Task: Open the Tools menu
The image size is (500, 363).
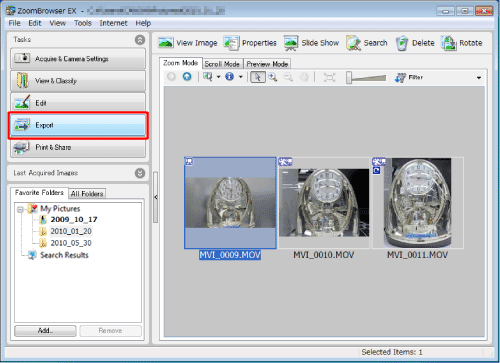Action: click(83, 23)
